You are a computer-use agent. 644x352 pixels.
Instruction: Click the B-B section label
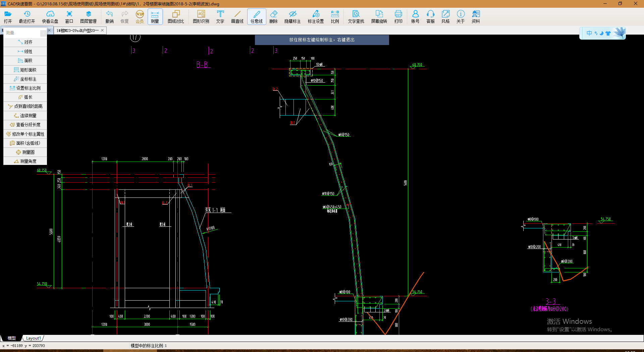(202, 64)
